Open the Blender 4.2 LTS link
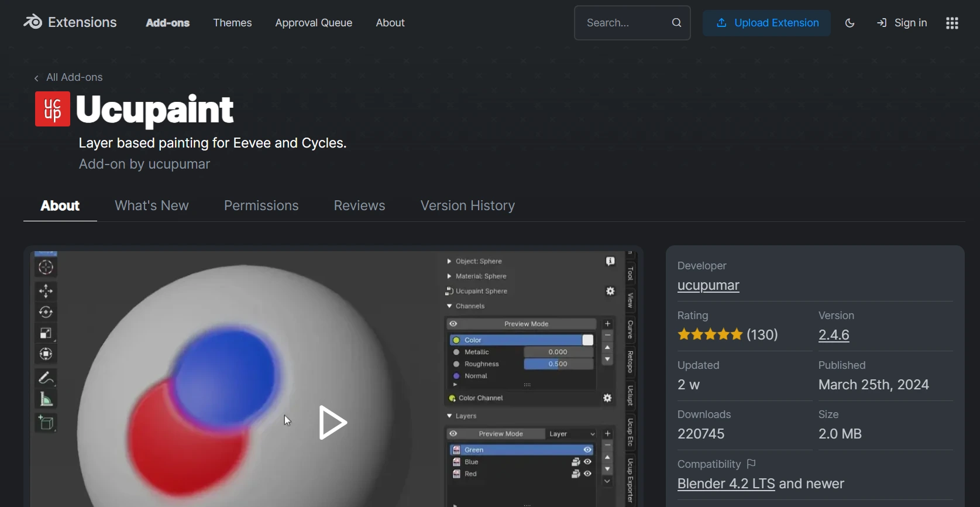980x507 pixels. coord(726,484)
